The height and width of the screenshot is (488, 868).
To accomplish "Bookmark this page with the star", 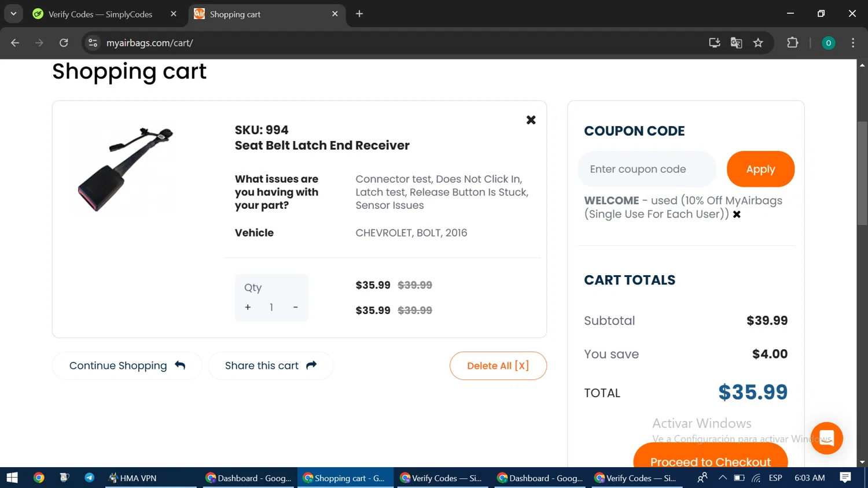I will (758, 43).
